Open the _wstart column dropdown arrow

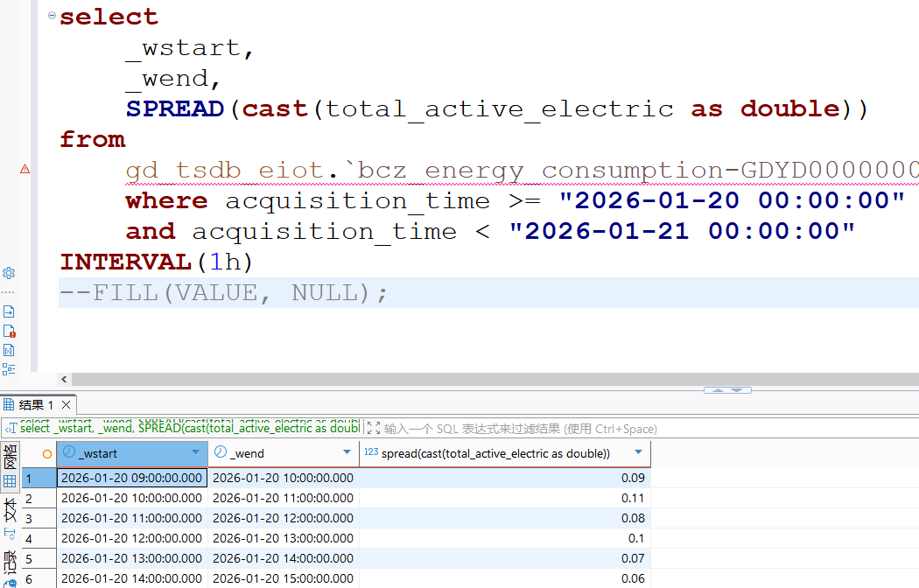click(x=195, y=452)
